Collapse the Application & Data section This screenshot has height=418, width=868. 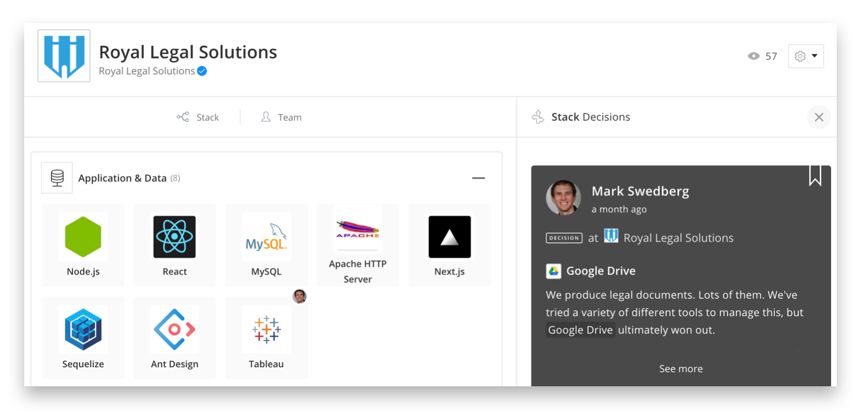coord(478,178)
